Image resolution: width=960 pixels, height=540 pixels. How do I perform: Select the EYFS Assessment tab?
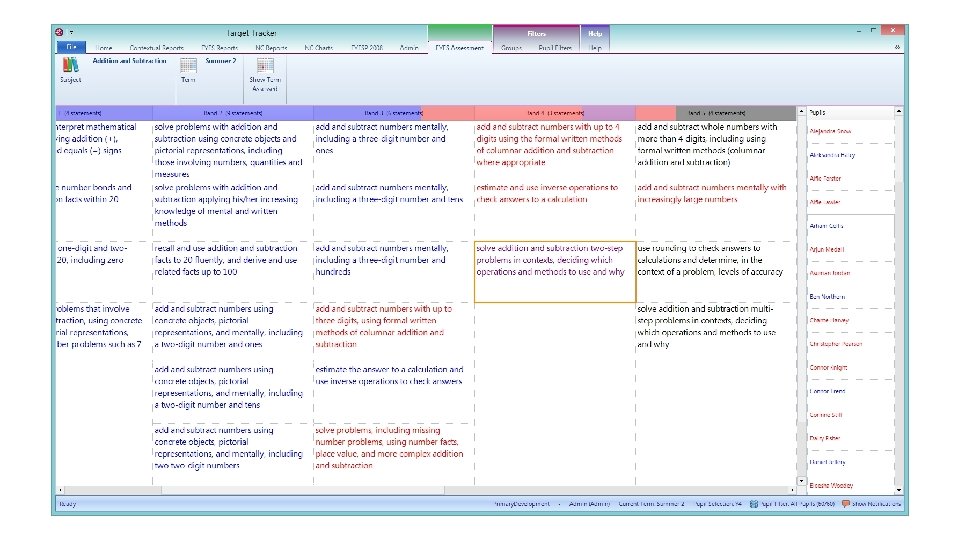click(459, 48)
